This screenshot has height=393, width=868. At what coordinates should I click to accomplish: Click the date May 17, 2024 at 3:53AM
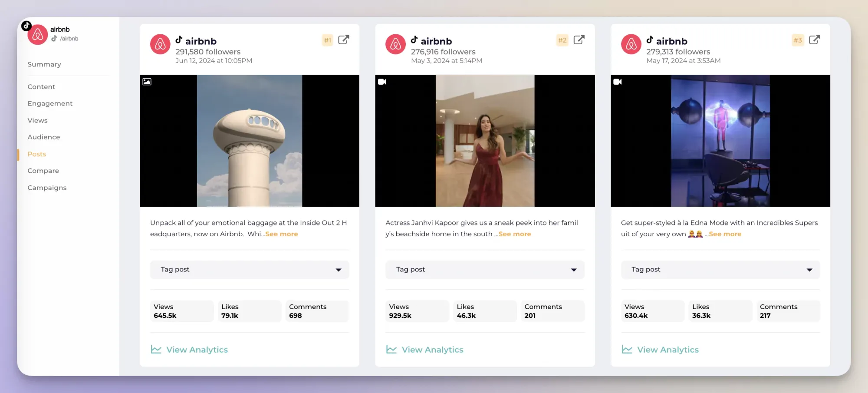[x=684, y=61]
